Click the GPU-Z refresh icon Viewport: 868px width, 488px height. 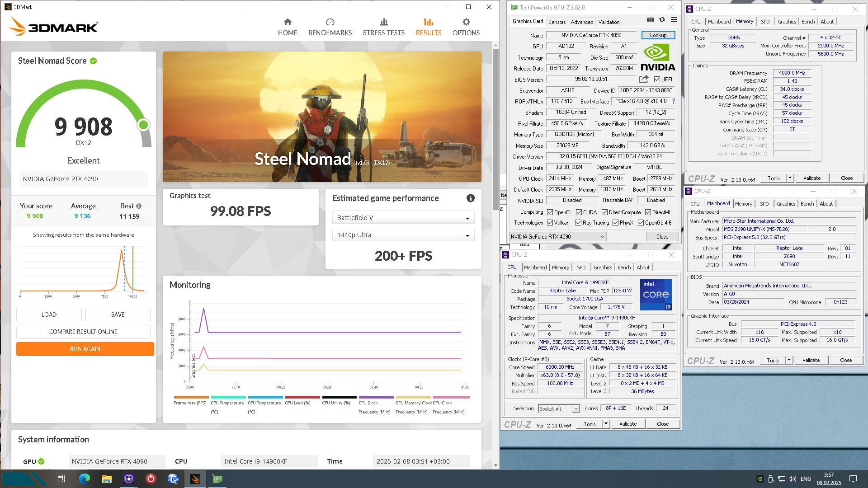click(662, 20)
